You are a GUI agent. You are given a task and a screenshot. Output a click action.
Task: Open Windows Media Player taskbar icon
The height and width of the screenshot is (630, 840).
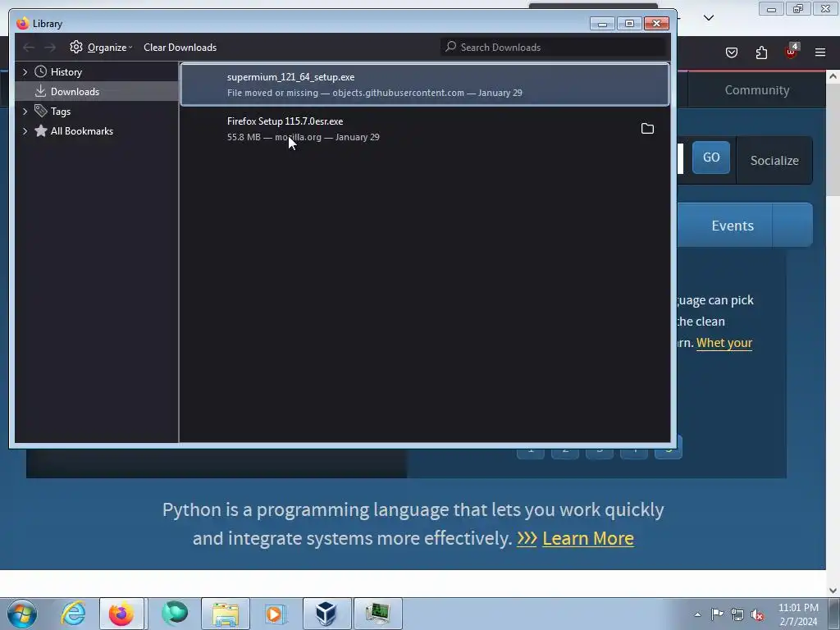coord(276,614)
